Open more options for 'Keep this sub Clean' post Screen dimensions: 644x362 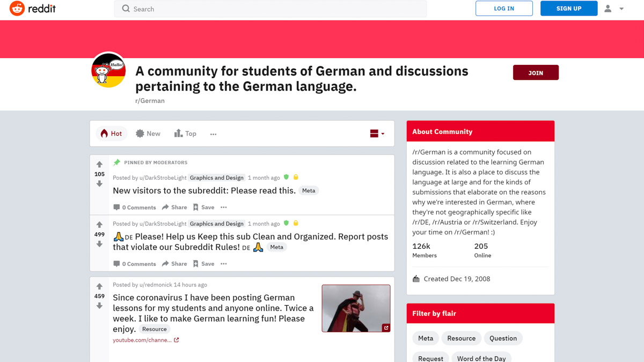(x=224, y=264)
